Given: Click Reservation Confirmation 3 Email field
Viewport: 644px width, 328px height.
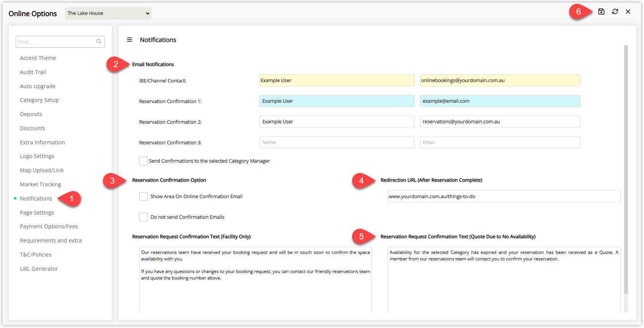Looking at the screenshot, I should click(x=500, y=142).
